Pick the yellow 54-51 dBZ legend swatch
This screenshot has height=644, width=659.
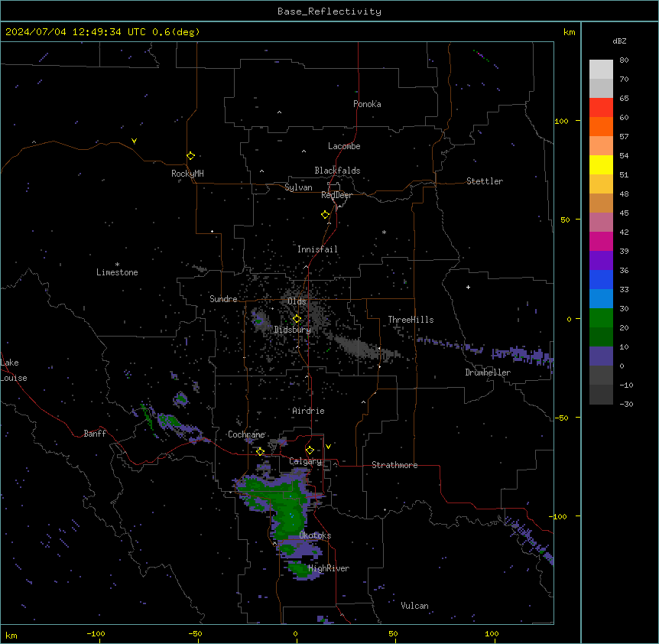tap(601, 164)
